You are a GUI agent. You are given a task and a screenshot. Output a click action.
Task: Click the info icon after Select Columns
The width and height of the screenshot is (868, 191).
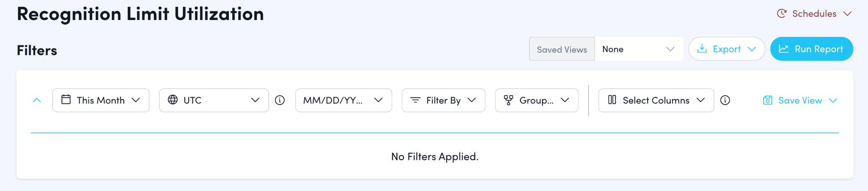click(x=725, y=100)
